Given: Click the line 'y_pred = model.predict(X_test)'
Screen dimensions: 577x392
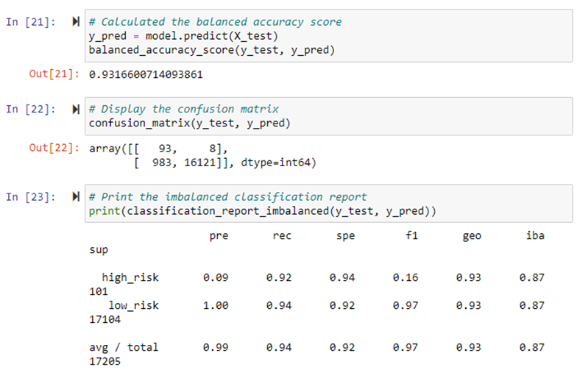Looking at the screenshot, I should tap(183, 36).
